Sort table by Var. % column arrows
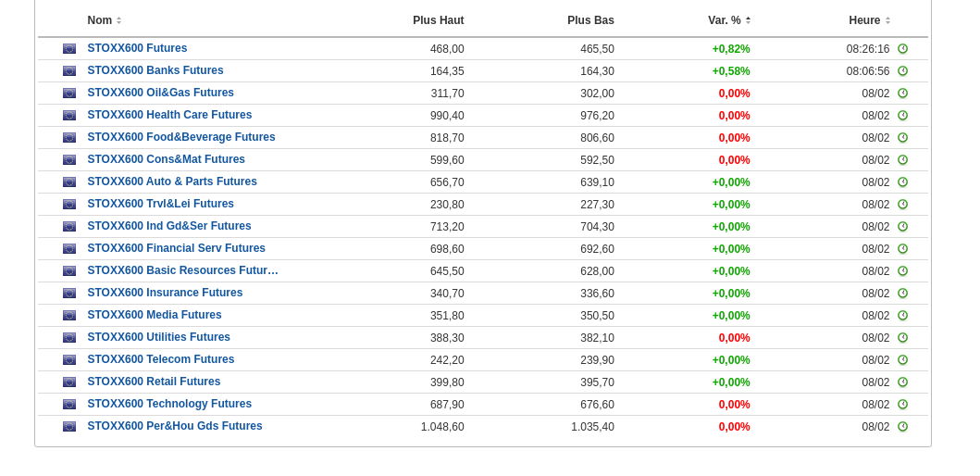Image resolution: width=980 pixels, height=476 pixels. click(748, 20)
